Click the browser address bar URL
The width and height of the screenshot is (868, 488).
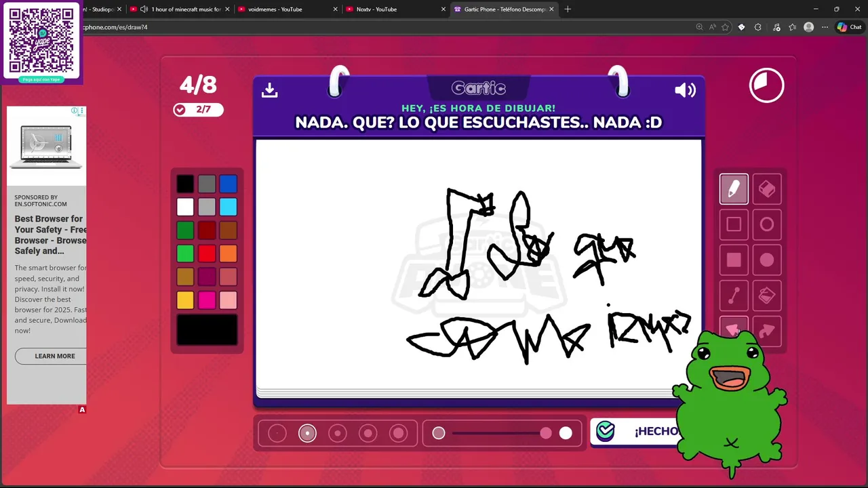click(115, 27)
